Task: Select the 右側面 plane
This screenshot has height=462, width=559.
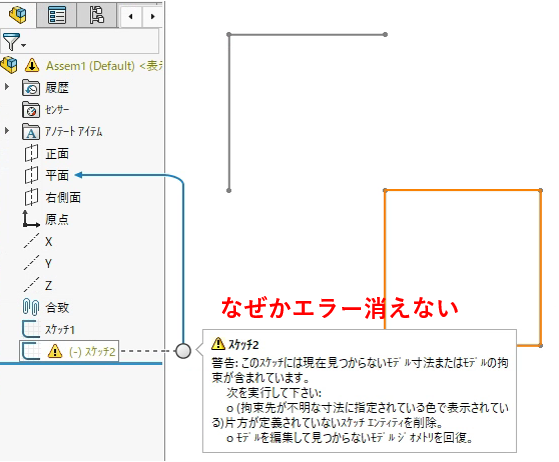Action: [x=63, y=197]
